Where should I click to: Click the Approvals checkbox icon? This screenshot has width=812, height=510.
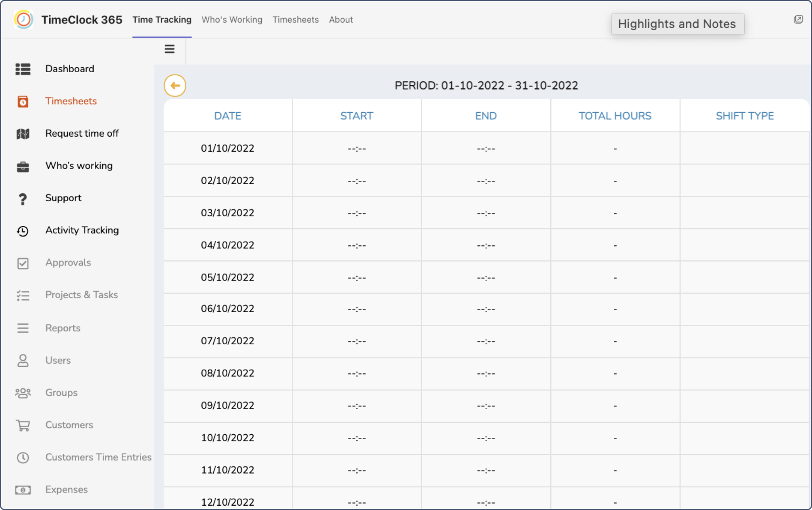tap(23, 263)
